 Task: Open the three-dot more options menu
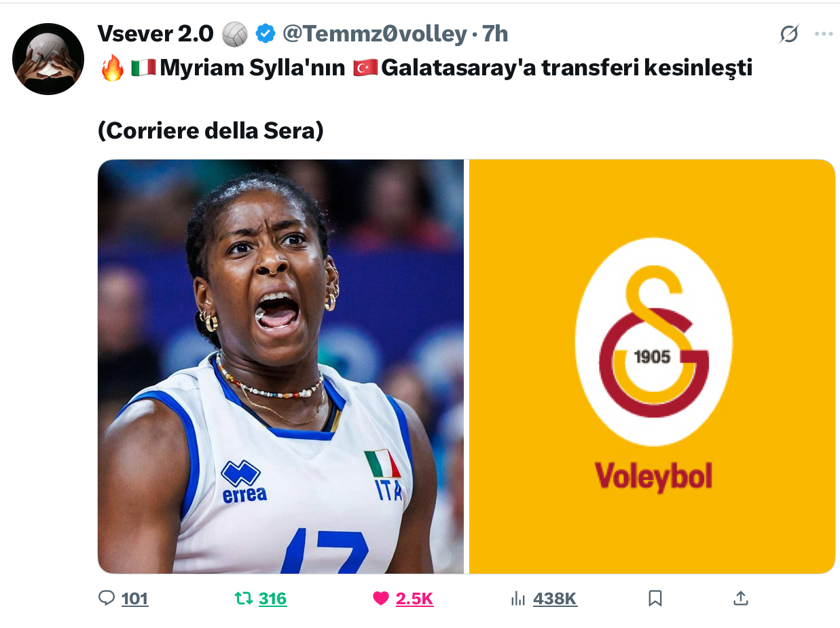tap(824, 34)
